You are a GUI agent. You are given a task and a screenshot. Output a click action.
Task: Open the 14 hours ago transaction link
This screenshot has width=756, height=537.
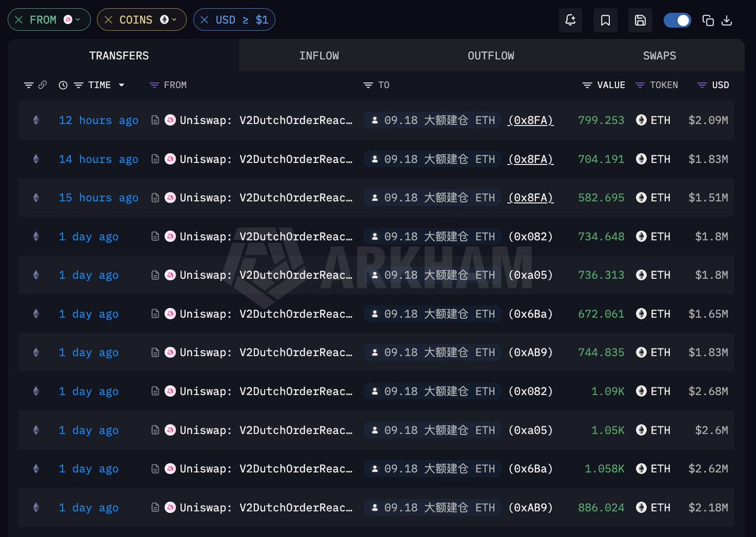click(x=98, y=159)
